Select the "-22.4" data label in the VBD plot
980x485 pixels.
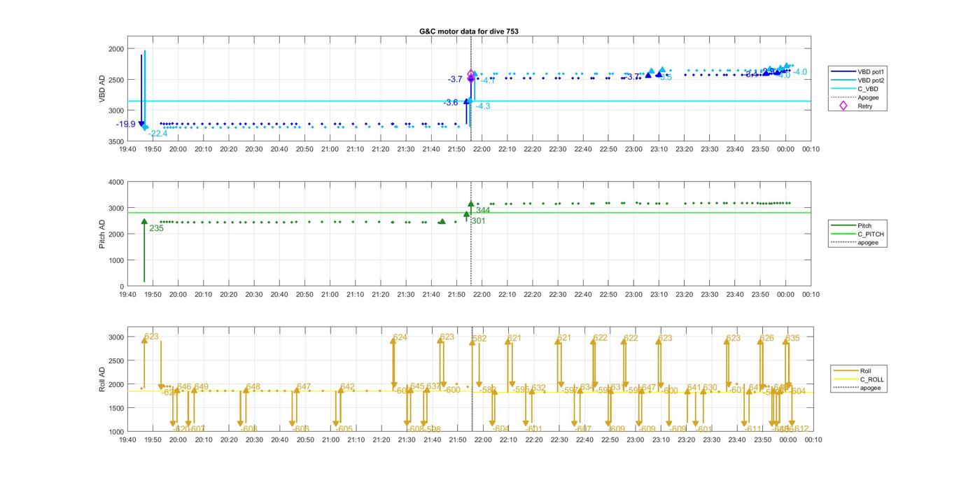158,134
